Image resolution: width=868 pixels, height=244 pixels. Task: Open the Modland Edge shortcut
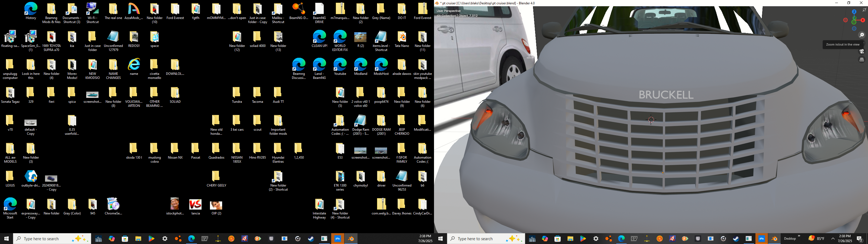[x=360, y=67]
